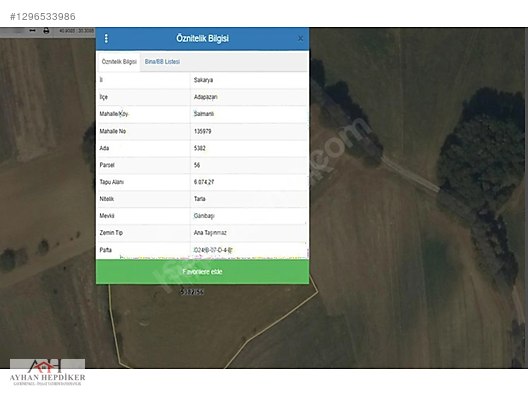Click the Nitelik value Tarla
Viewport: 528px width, 396px height.
click(200, 199)
